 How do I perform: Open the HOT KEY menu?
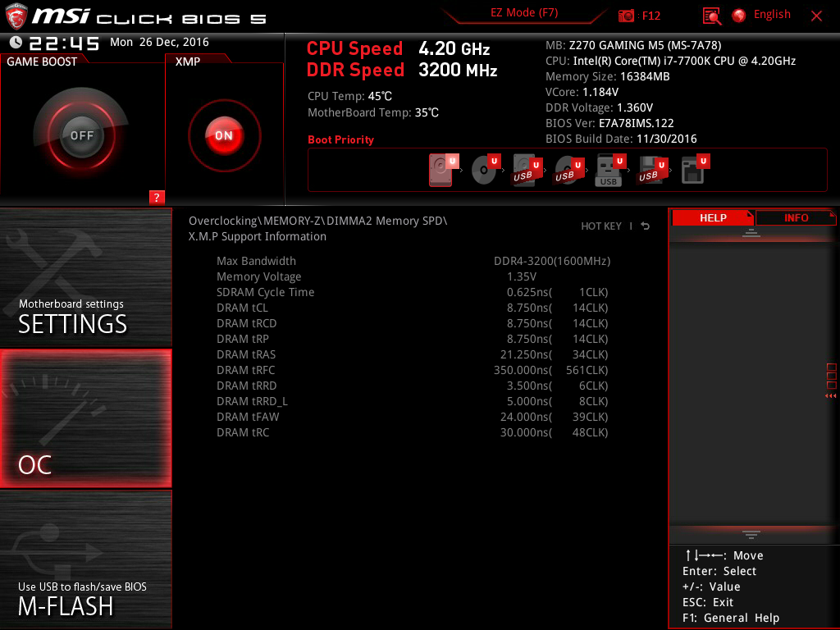[601, 226]
